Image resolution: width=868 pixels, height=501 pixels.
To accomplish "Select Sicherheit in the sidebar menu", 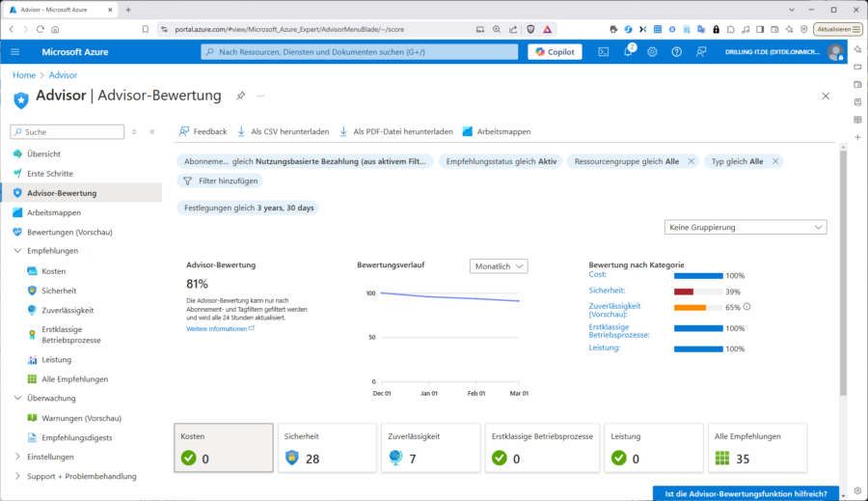I will pyautogui.click(x=59, y=290).
